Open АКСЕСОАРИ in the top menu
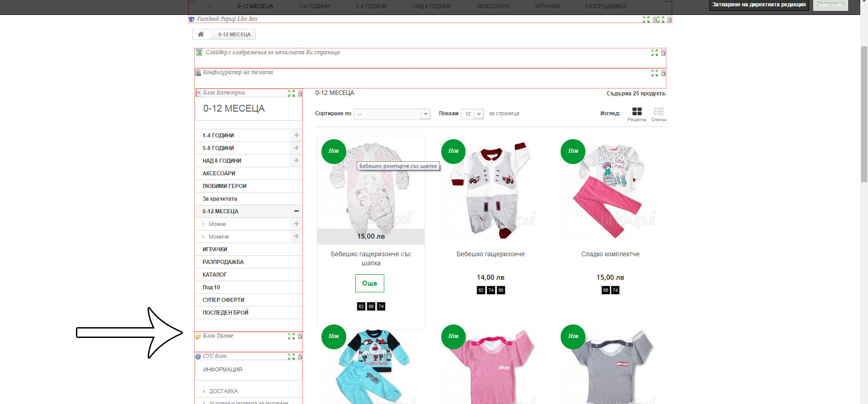The height and width of the screenshot is (404, 868). pyautogui.click(x=493, y=6)
